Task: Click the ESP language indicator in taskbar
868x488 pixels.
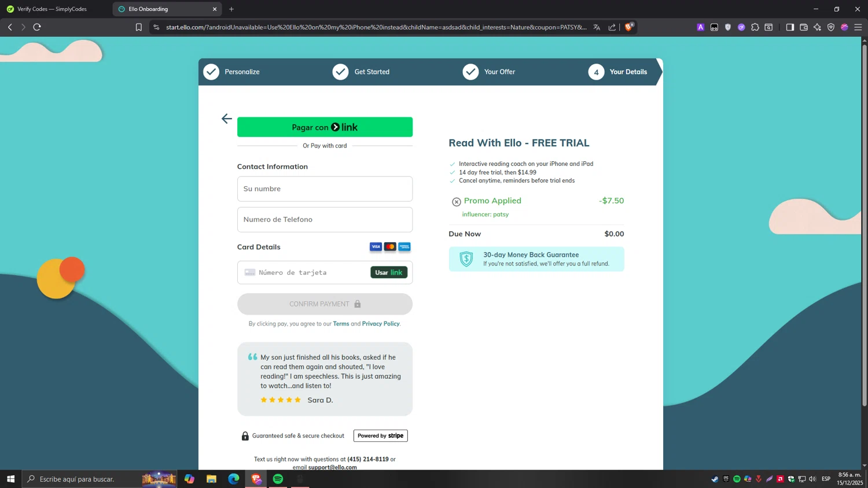Action: (x=826, y=479)
